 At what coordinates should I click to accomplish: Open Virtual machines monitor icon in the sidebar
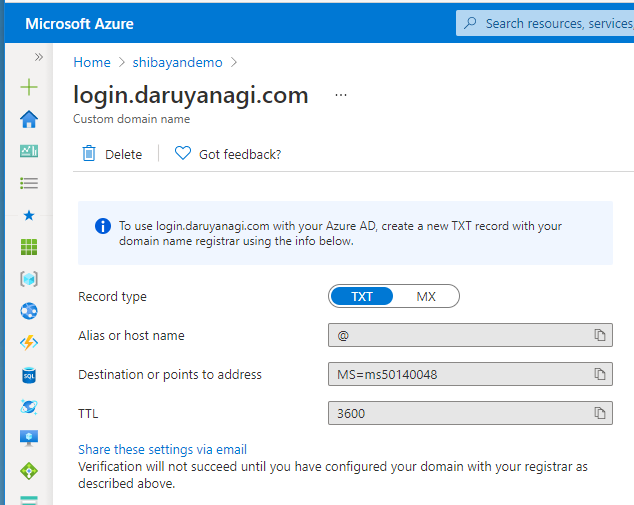tap(29, 438)
